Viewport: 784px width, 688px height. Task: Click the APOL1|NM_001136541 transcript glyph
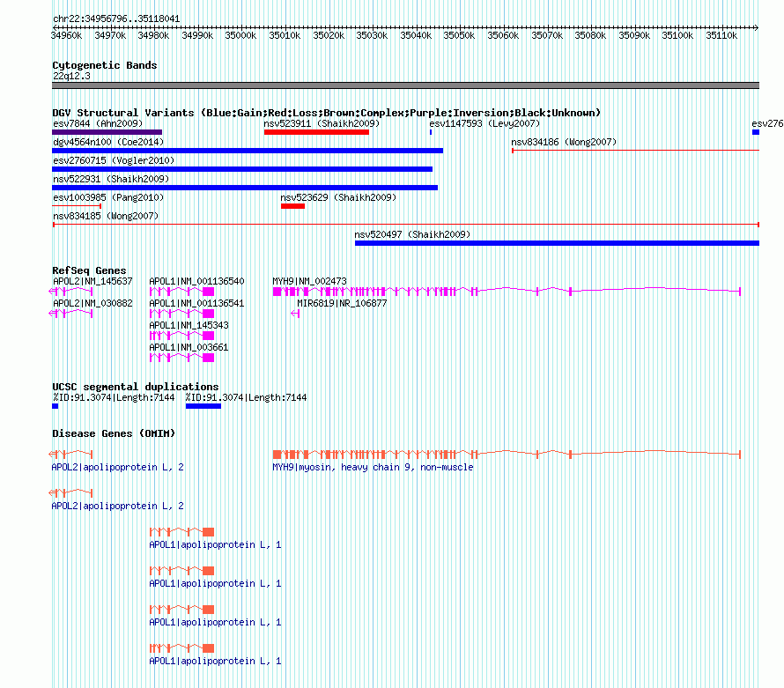click(x=182, y=313)
